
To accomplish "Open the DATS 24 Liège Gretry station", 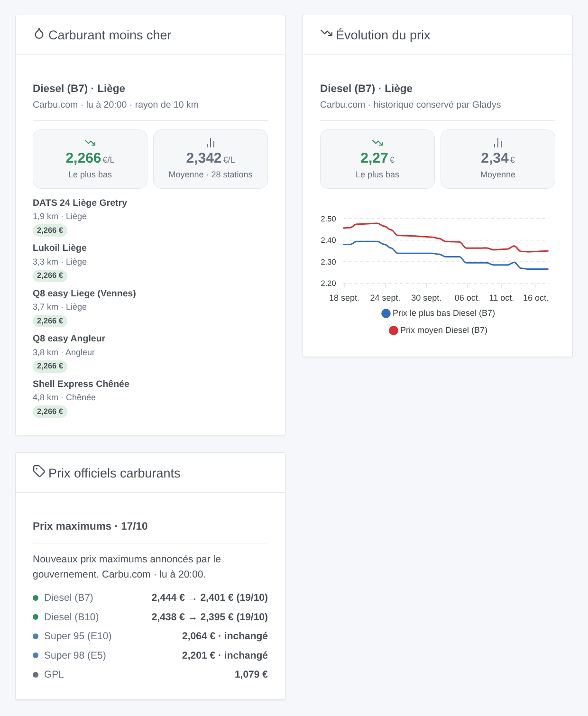I will click(80, 202).
